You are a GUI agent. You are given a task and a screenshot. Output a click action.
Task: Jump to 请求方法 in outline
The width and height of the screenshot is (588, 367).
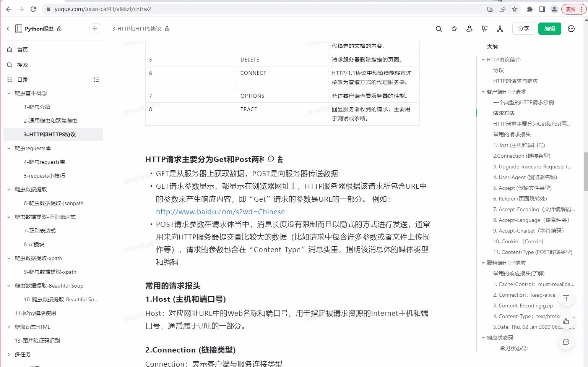[504, 113]
